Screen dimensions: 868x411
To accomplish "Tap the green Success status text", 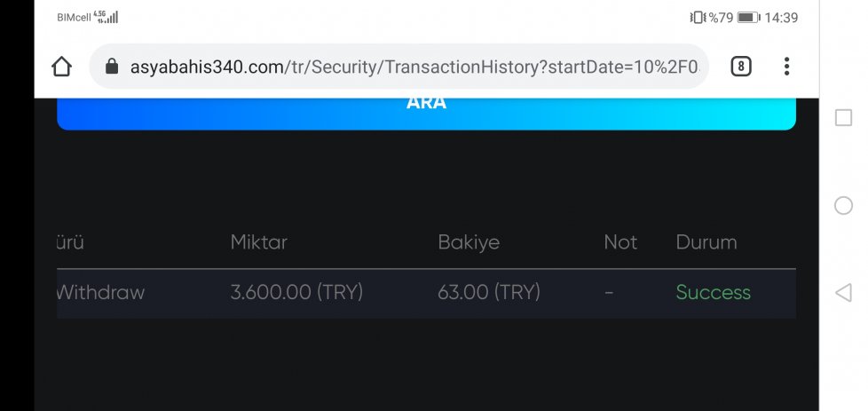I will 713,292.
